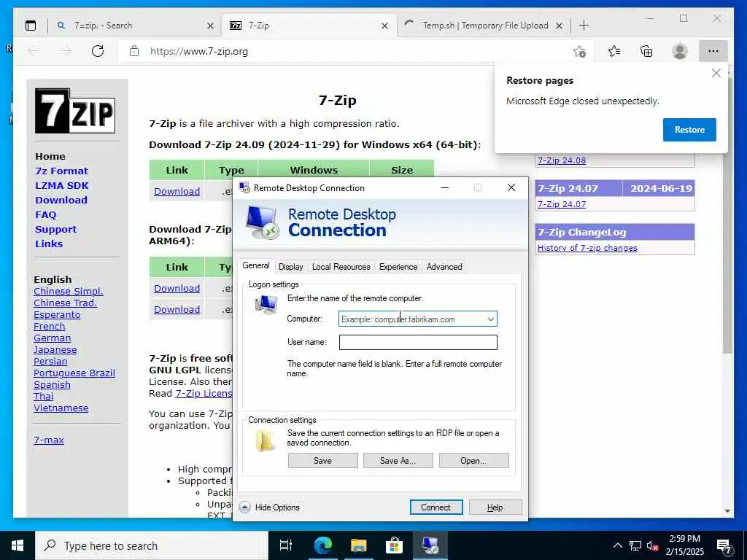Image resolution: width=747 pixels, height=560 pixels.
Task: Switch to the General tab
Action: pos(256,265)
